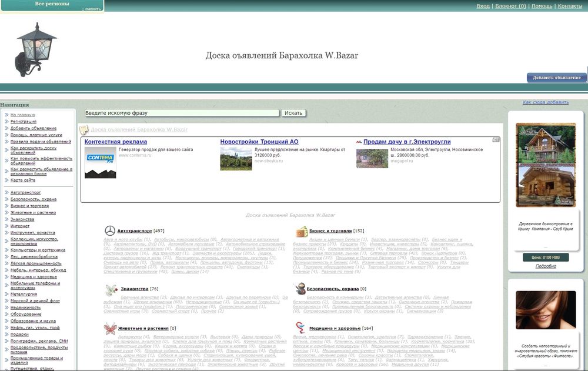588x371 pixels.
Task: Select Нефть, газ, уголь, торф in sidebar
Action: click(x=35, y=328)
